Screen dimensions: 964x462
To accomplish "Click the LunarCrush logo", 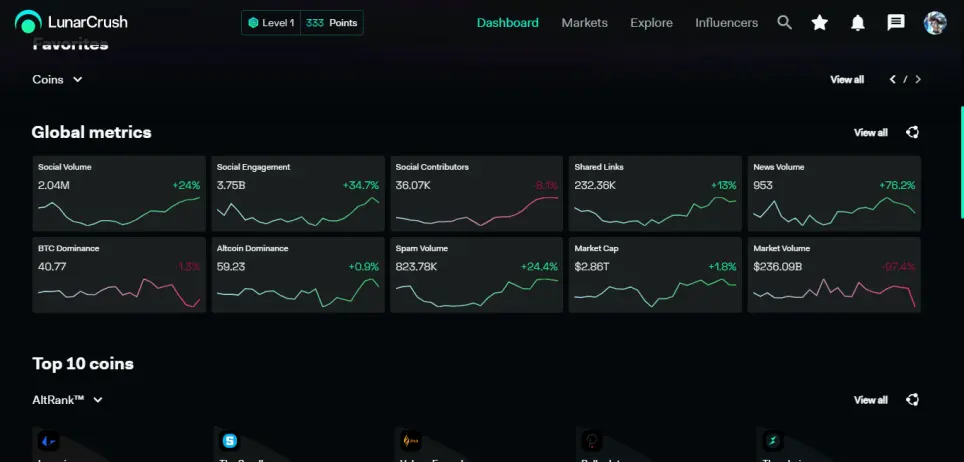I will point(71,23).
